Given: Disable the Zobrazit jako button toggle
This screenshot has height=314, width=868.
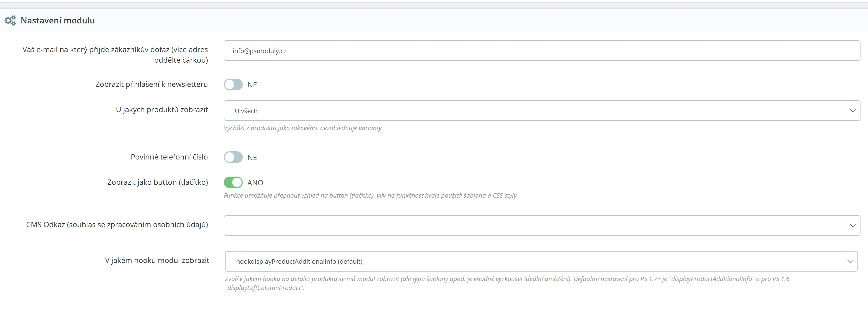Looking at the screenshot, I should tap(233, 182).
